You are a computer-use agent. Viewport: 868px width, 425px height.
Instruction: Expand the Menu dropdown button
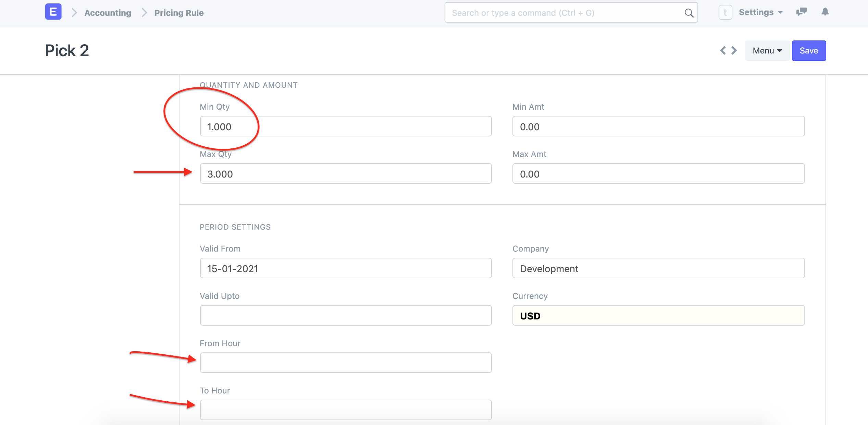[x=767, y=51]
